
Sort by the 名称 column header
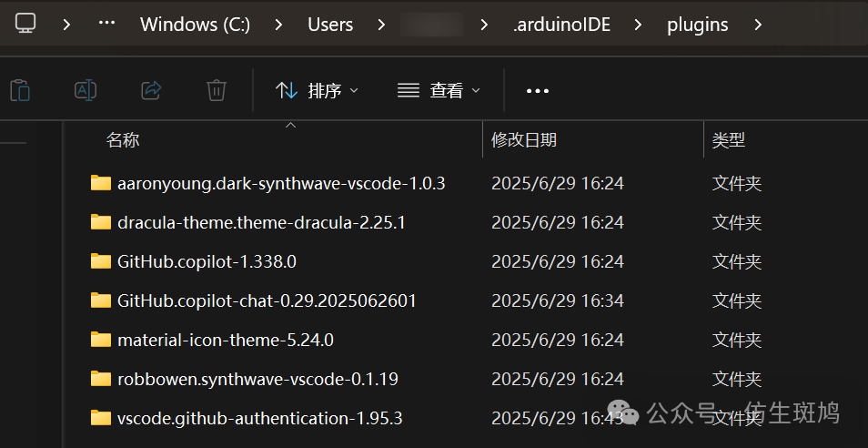click(x=122, y=140)
